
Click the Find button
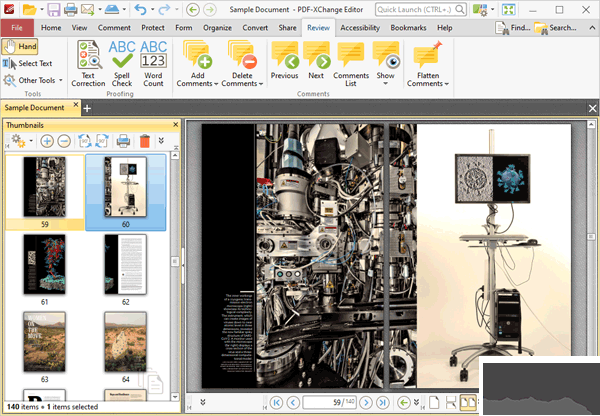point(514,27)
